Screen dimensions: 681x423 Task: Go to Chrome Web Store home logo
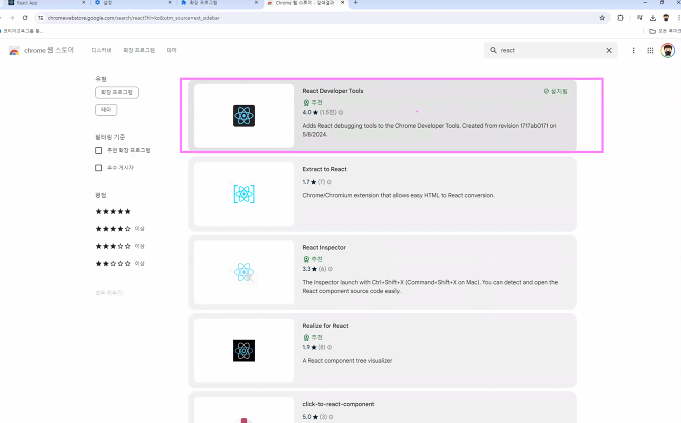[x=41, y=50]
